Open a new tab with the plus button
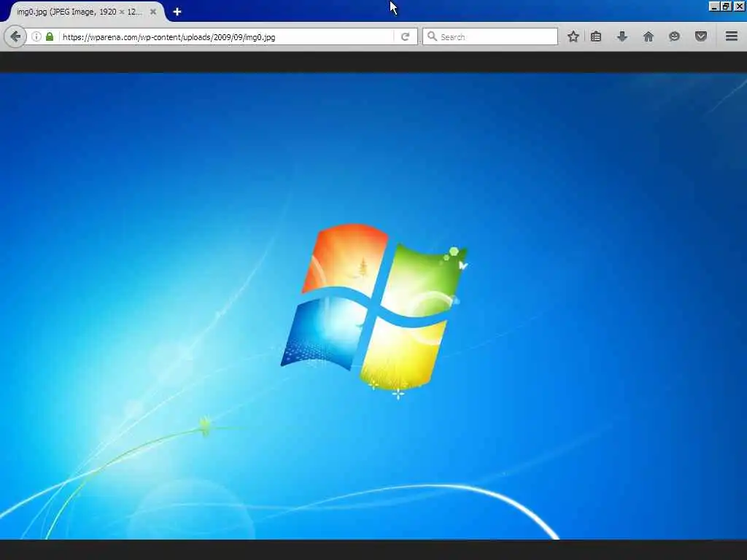Screen dimensions: 747x560 tap(177, 12)
